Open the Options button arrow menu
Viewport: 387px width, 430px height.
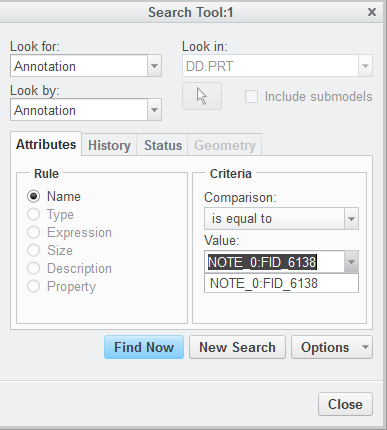tap(365, 347)
